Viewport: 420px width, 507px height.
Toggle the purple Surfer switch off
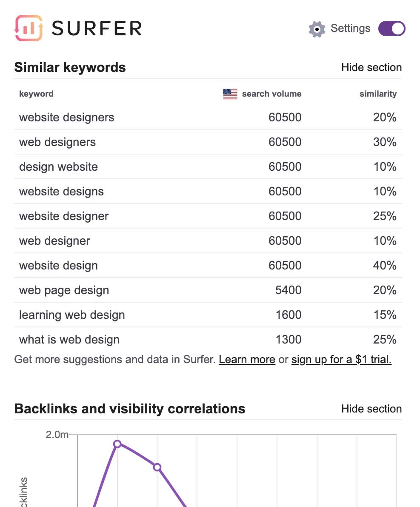[391, 29]
